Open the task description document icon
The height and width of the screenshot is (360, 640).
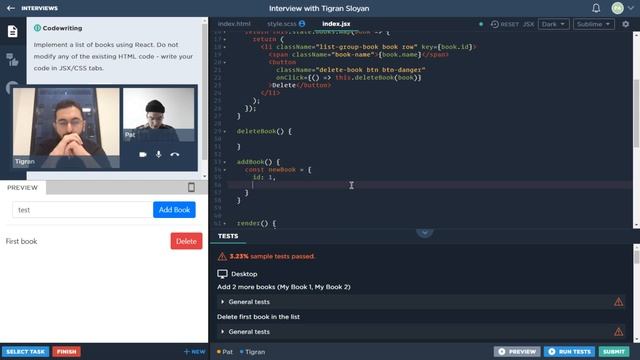point(13,31)
